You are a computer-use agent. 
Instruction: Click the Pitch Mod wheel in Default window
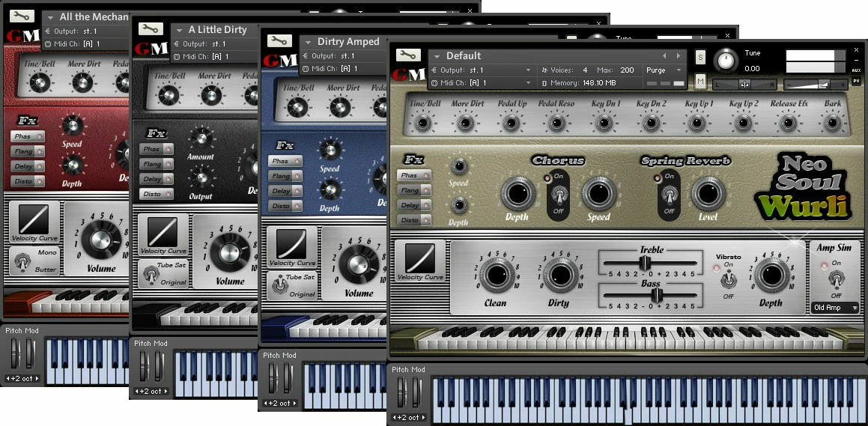tap(401, 393)
